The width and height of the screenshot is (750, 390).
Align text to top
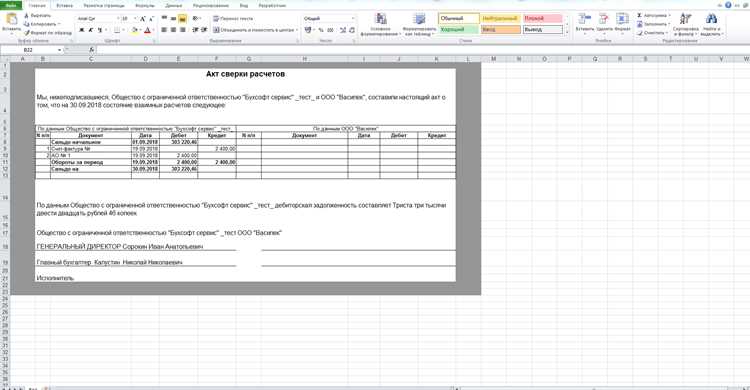(x=164, y=19)
